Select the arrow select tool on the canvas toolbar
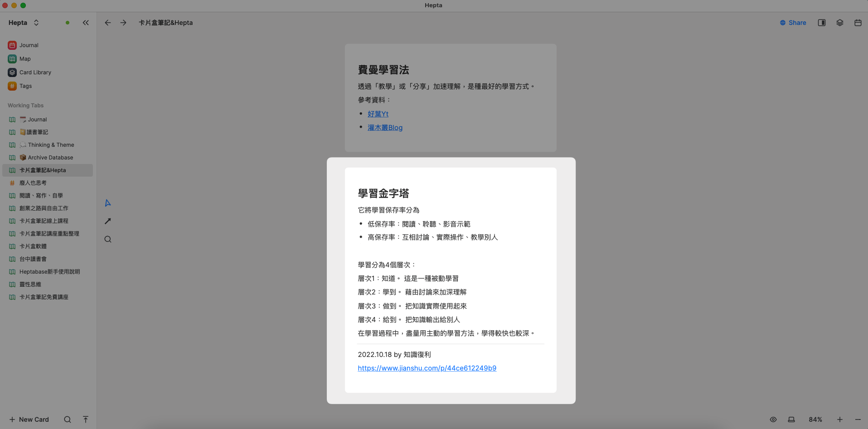This screenshot has width=868, height=429. click(x=107, y=202)
